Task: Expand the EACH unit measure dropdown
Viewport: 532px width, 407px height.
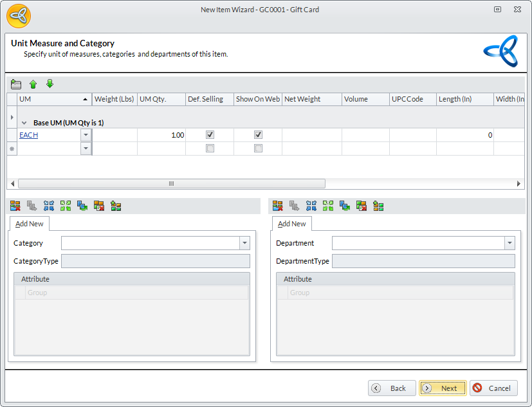Action: coord(86,135)
